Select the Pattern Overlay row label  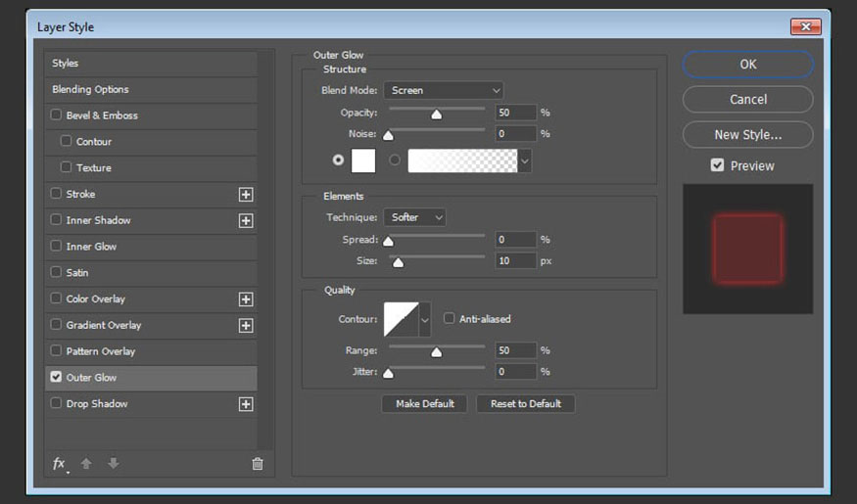[x=101, y=351]
